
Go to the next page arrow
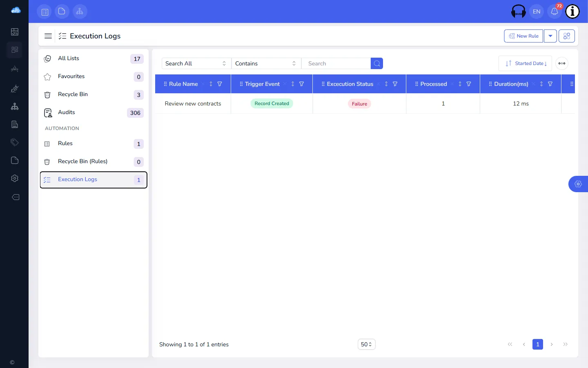click(x=552, y=344)
